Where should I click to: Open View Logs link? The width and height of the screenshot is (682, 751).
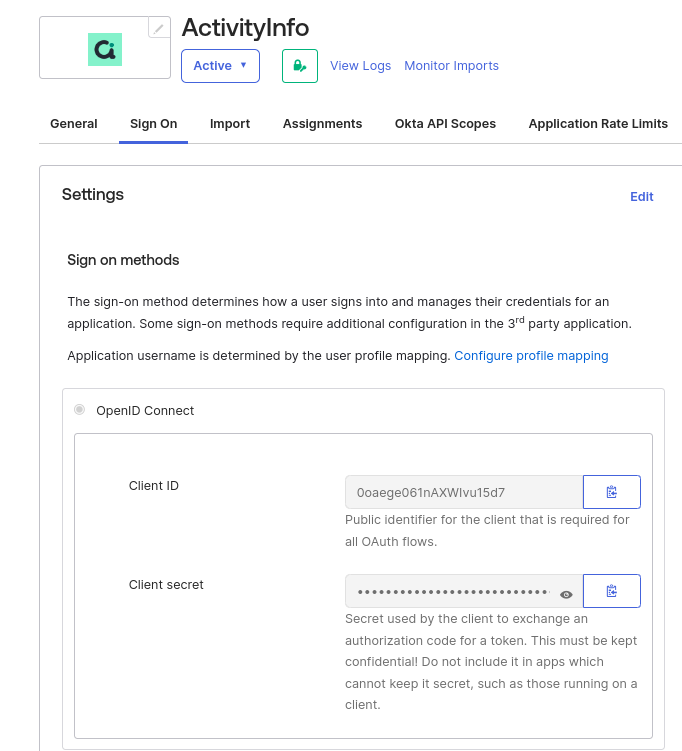click(360, 66)
